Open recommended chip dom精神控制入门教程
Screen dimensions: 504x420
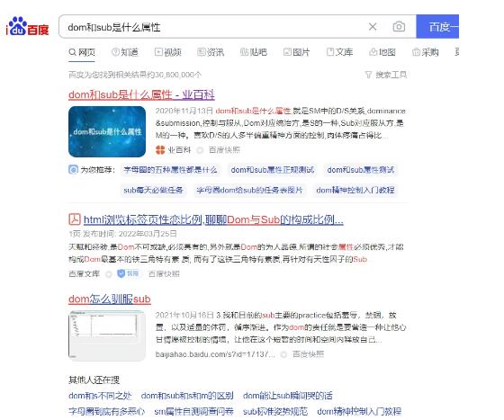[x=355, y=190]
